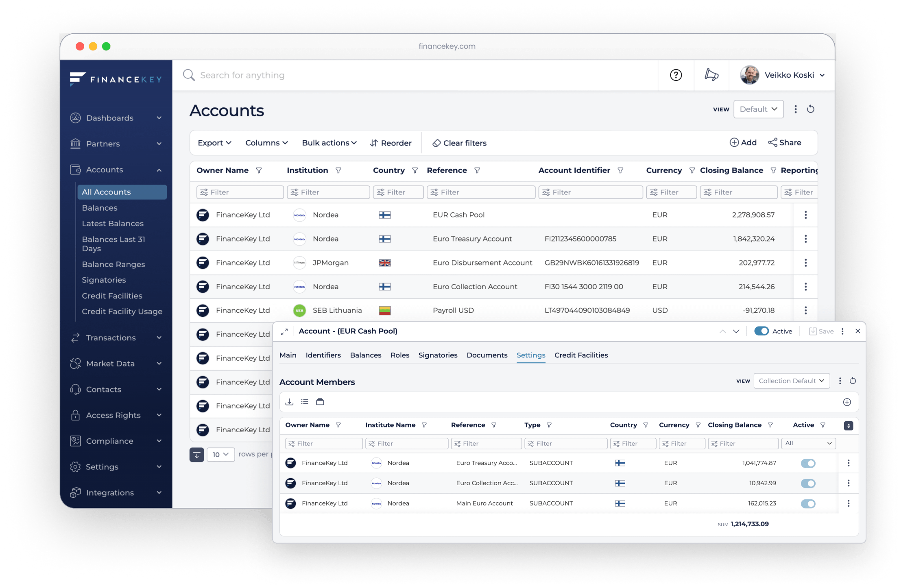Image resolution: width=899 pixels, height=588 pixels.
Task: Open the Columns dropdown
Action: point(266,143)
